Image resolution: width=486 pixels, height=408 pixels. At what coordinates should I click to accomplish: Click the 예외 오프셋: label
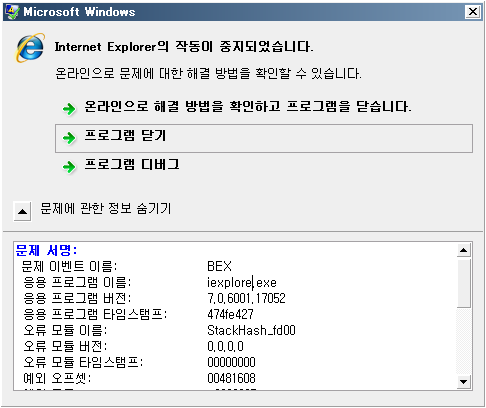point(57,378)
